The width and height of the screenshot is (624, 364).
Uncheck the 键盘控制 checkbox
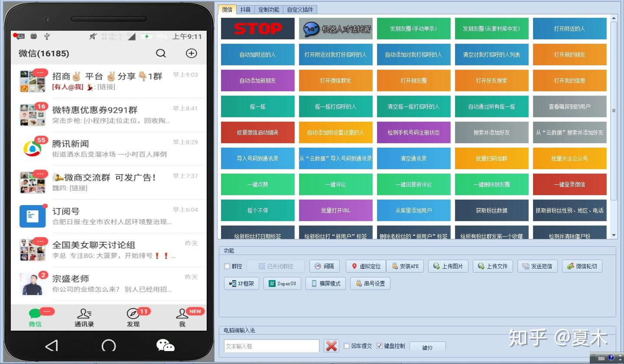[380, 346]
